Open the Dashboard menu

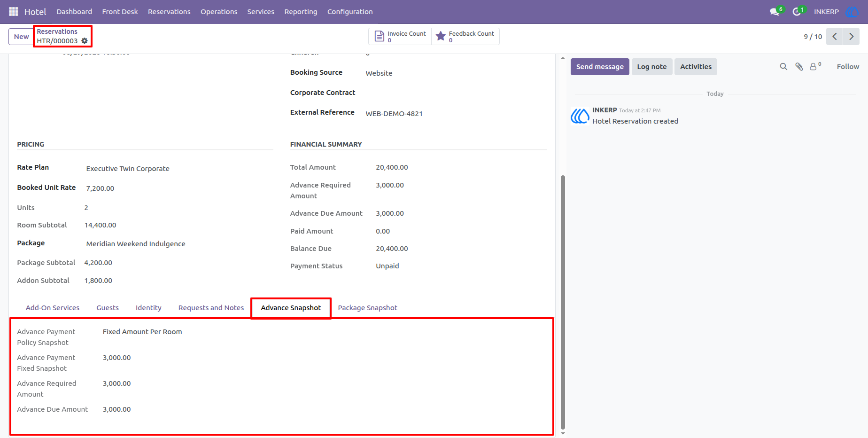click(x=74, y=12)
